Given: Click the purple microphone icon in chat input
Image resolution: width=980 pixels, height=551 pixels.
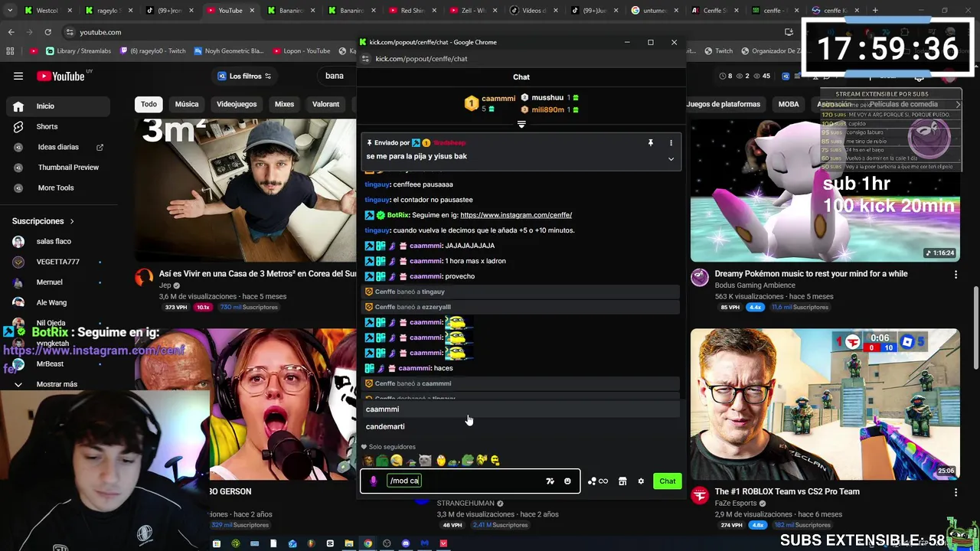Looking at the screenshot, I should coord(373,481).
